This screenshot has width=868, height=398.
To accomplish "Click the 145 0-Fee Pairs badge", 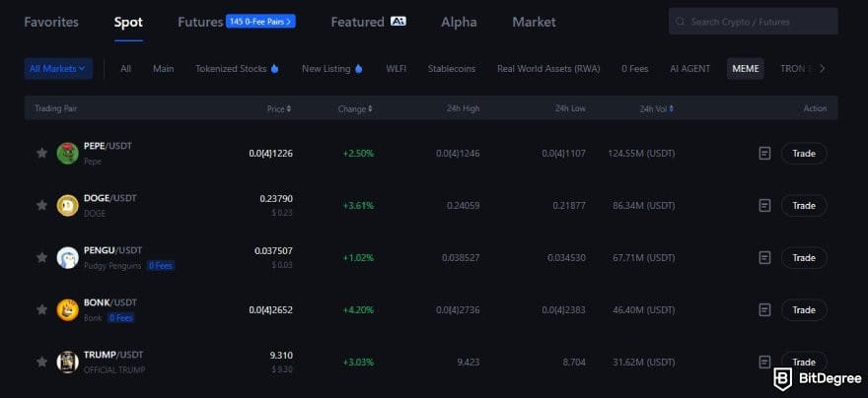I will coord(260,22).
